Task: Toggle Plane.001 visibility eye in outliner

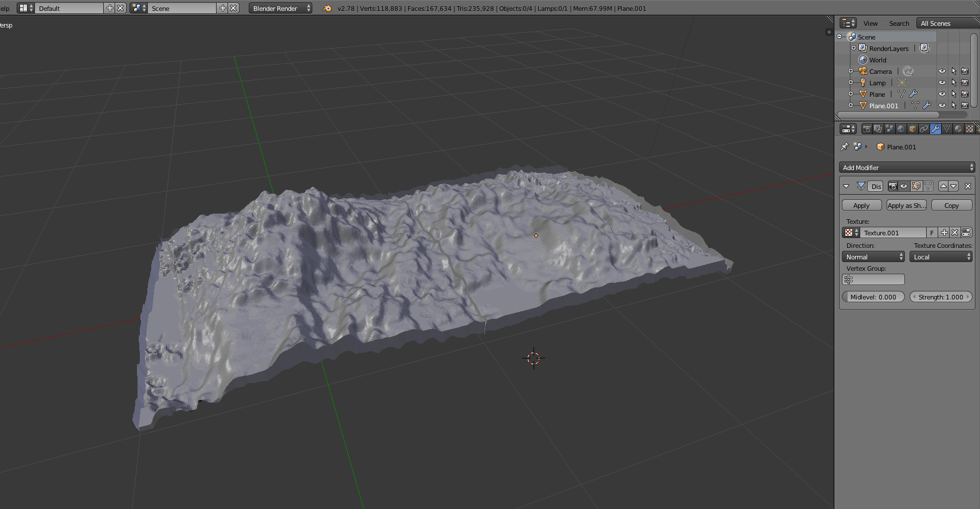Action: tap(942, 105)
